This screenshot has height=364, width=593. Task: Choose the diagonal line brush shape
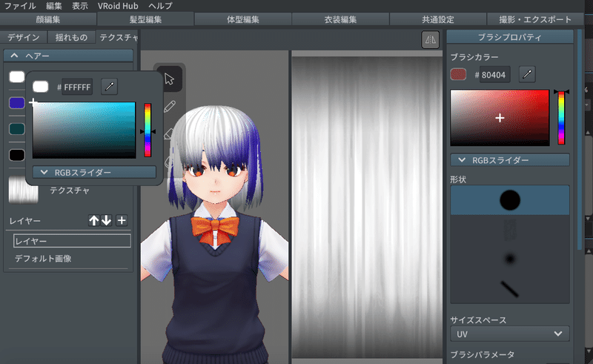510,288
